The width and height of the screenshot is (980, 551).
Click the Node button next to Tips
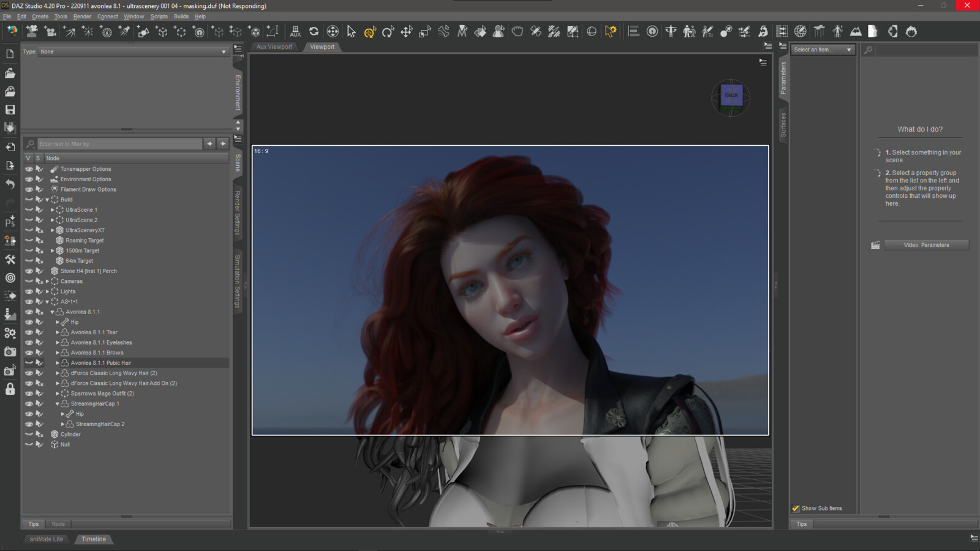click(58, 524)
